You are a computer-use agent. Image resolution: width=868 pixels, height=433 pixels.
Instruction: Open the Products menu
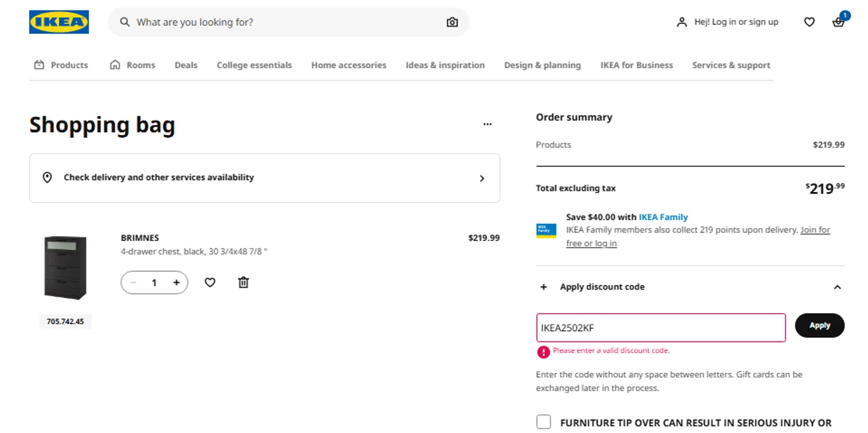pos(61,65)
